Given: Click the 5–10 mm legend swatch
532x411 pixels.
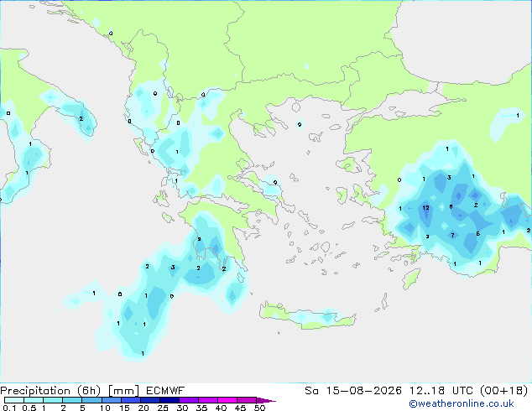Looking at the screenshot, I should (91, 400).
